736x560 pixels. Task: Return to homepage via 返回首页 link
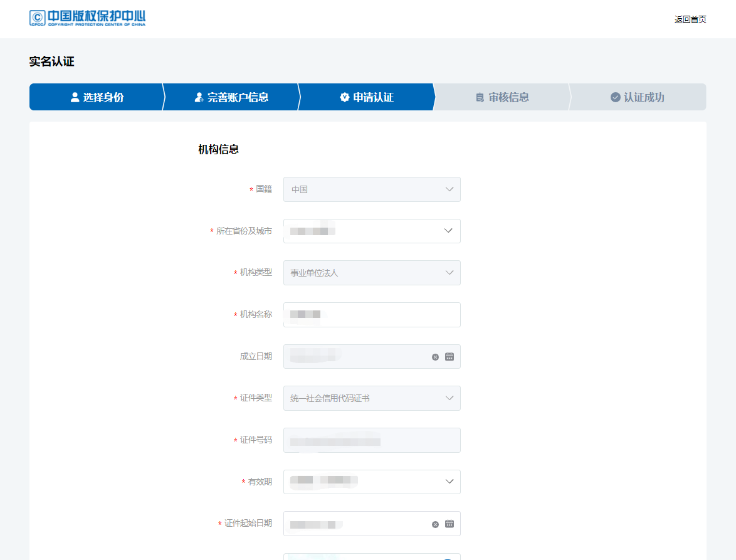pos(690,19)
